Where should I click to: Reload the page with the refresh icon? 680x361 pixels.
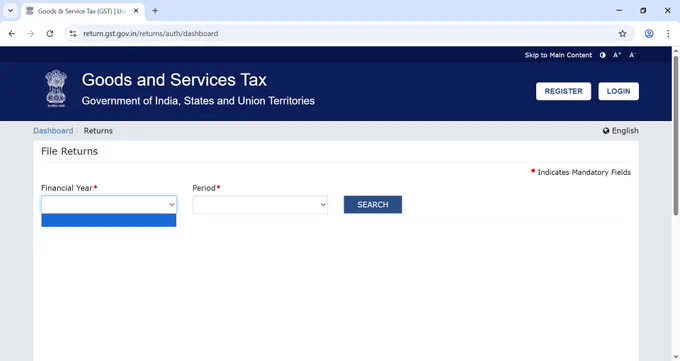[50, 33]
